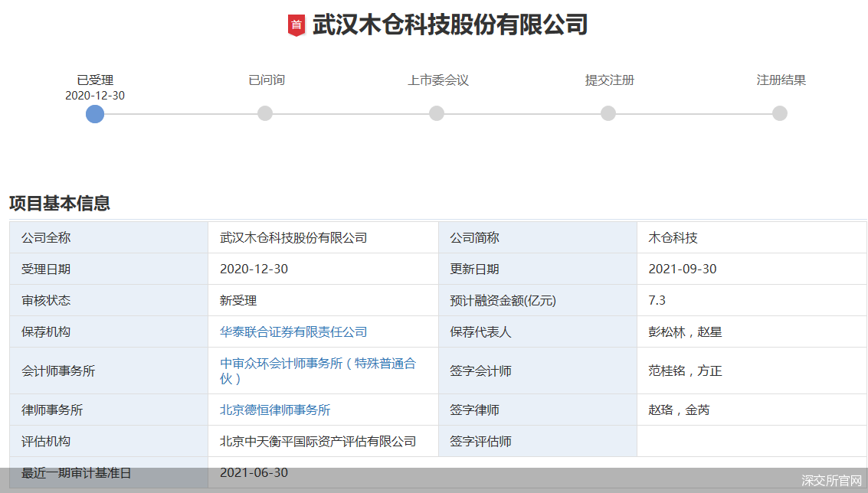The width and height of the screenshot is (868, 493).
Task: Click the 审核状态 label
Action: pyautogui.click(x=46, y=300)
